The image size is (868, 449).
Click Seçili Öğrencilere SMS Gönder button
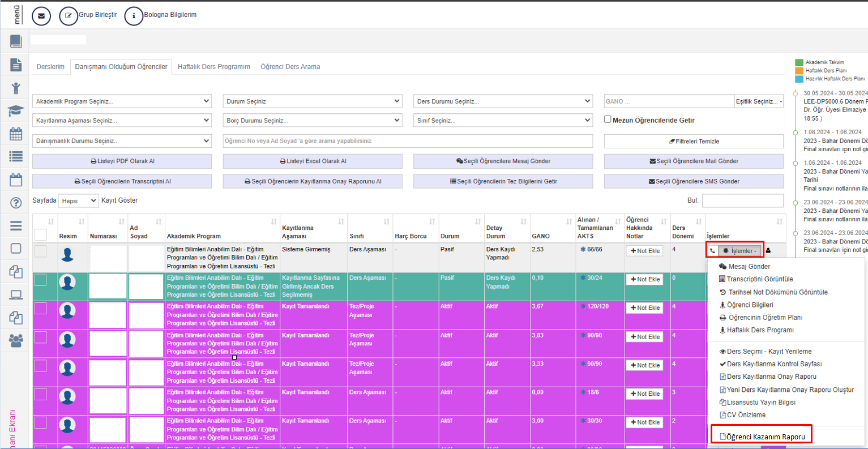coord(694,182)
